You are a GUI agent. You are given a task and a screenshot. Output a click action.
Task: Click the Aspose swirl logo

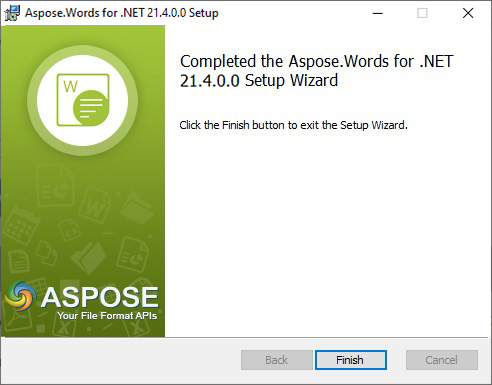pos(20,296)
